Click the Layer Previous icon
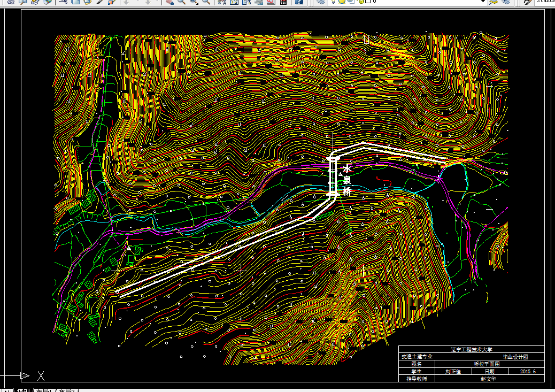This screenshot has height=392, width=555. pos(506,2)
